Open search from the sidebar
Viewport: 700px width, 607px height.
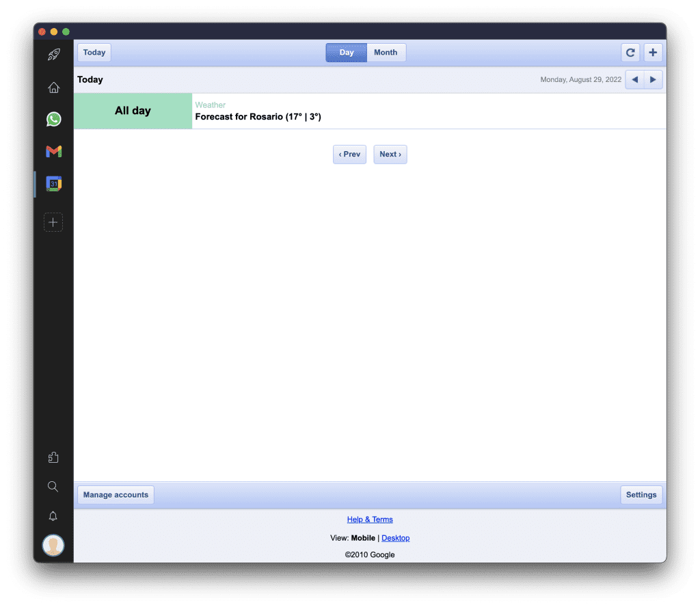click(53, 486)
